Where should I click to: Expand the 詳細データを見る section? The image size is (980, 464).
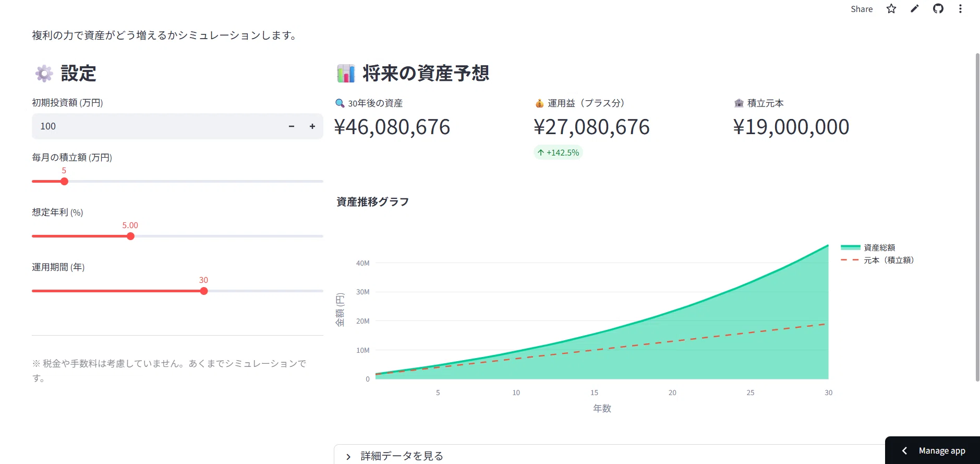609,456
